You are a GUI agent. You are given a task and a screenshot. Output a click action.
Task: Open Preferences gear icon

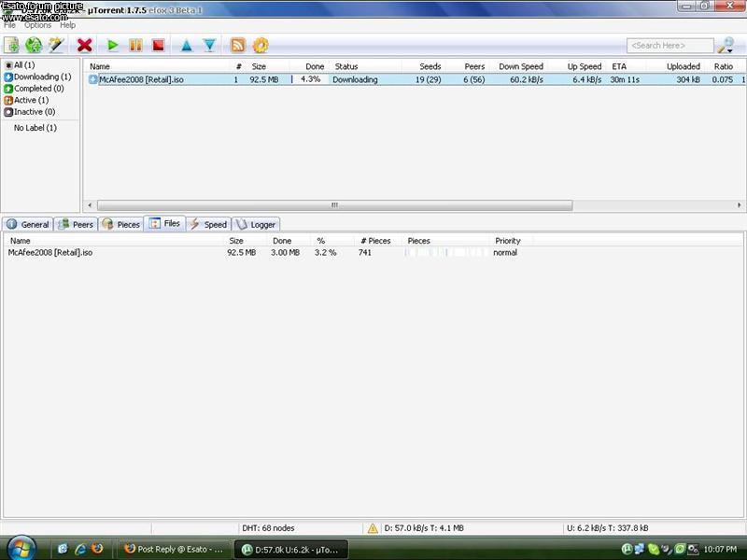pyautogui.click(x=261, y=45)
